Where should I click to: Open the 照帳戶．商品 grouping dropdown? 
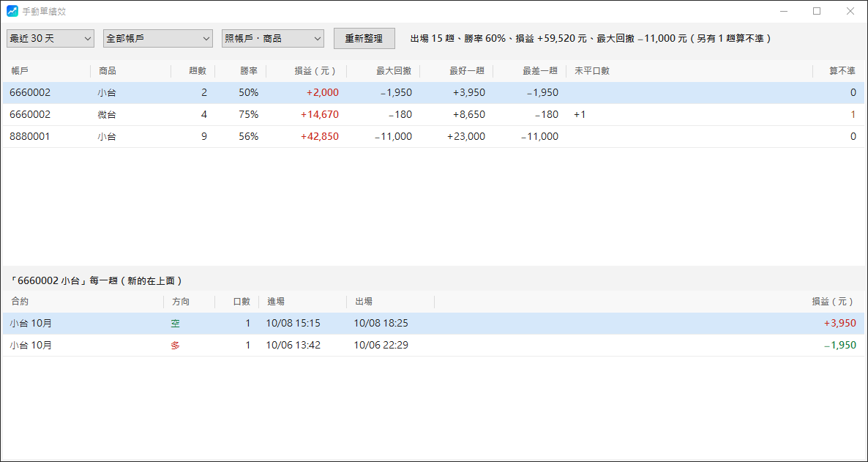pos(273,39)
